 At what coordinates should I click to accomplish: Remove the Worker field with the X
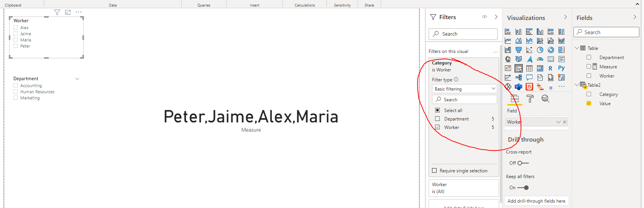pos(565,122)
